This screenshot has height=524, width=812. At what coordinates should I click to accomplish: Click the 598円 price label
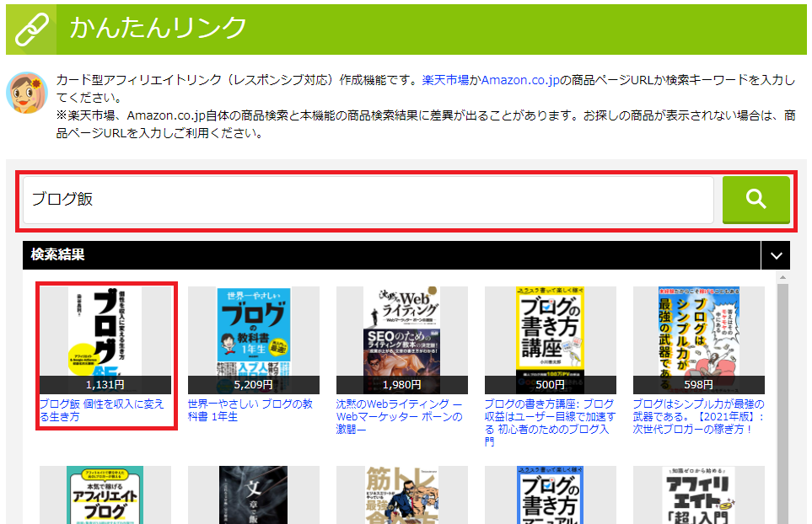(x=698, y=385)
